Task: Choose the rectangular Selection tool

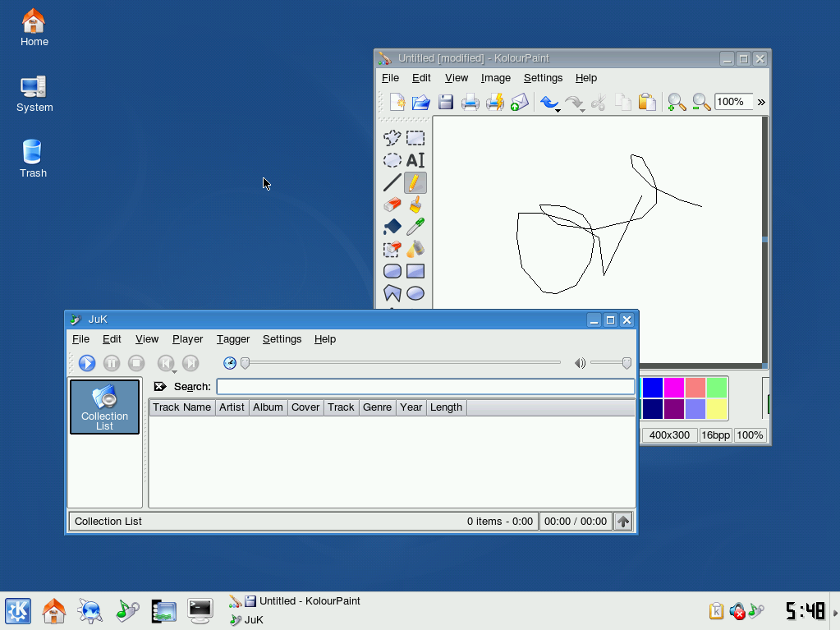Action: pyautogui.click(x=416, y=138)
